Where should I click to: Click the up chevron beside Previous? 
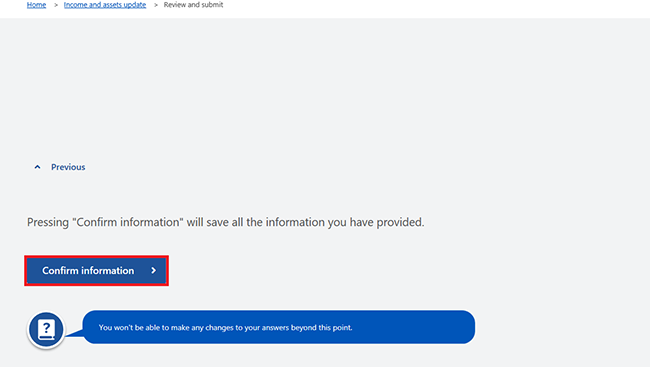[37, 167]
